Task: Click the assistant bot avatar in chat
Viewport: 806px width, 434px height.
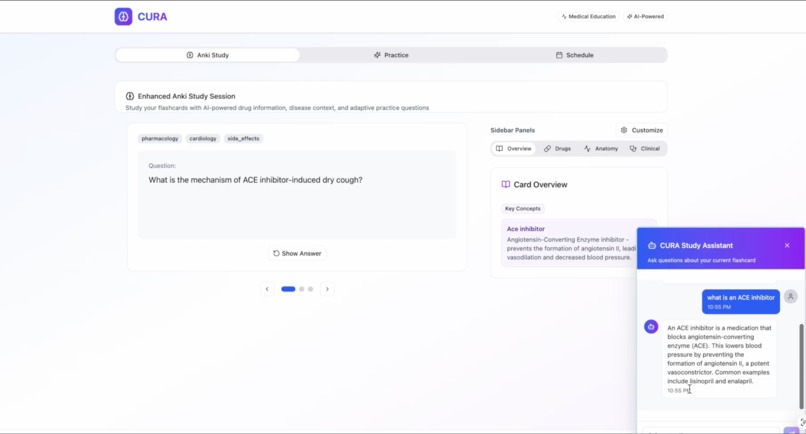Action: click(x=651, y=327)
